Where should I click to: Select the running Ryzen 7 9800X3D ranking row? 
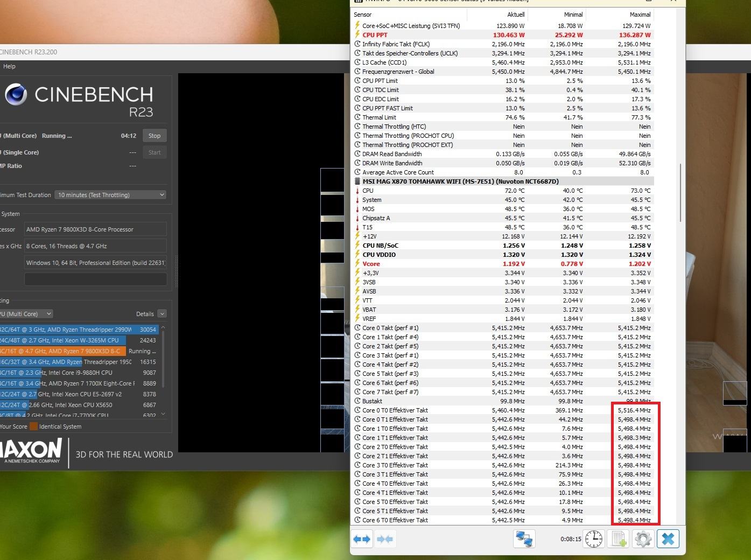point(79,351)
